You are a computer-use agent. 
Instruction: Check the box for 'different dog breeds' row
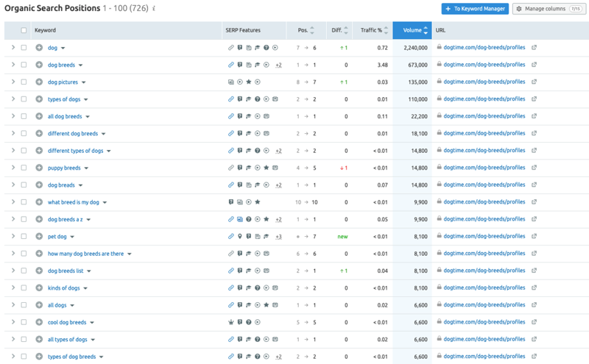tap(24, 133)
